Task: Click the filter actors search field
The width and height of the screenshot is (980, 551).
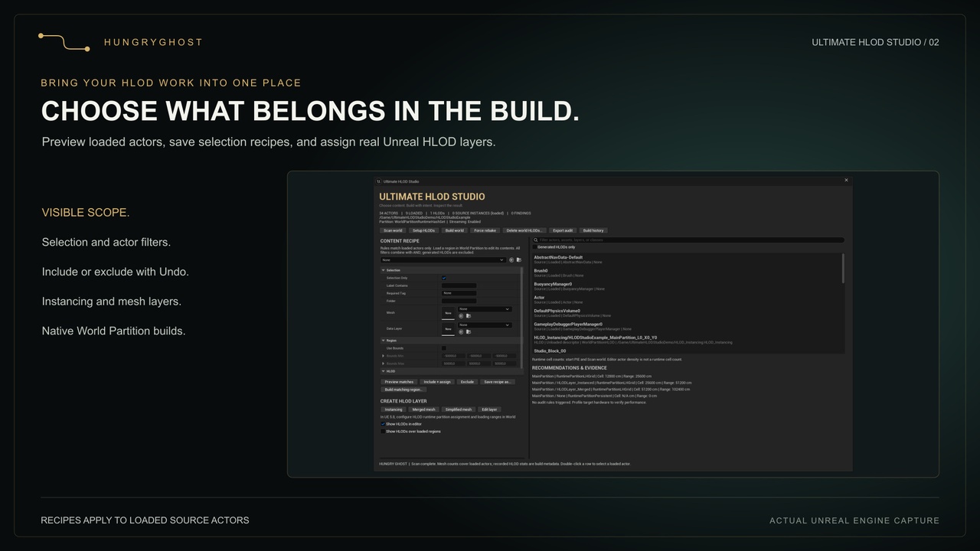Action: (x=688, y=240)
